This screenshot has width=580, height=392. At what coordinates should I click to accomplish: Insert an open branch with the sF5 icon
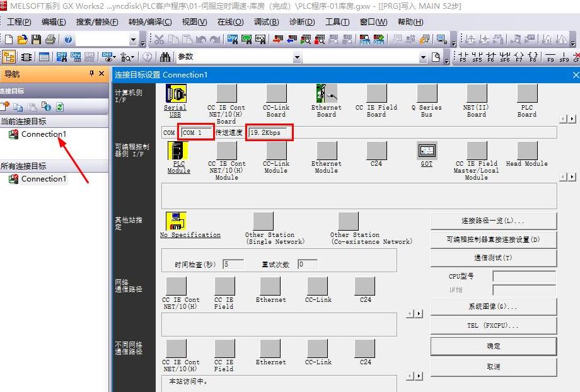coord(477,57)
